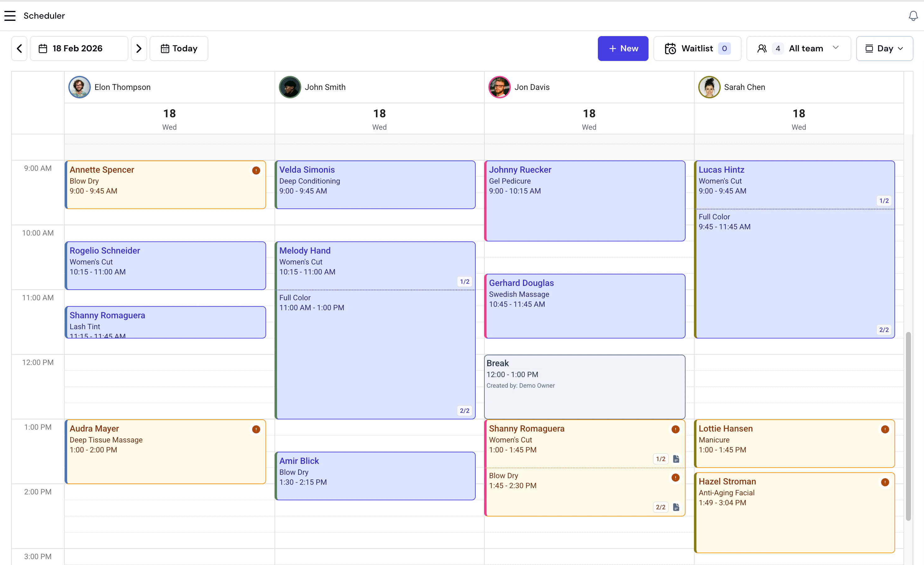Click Sarah Chen's profile avatar

tap(709, 87)
